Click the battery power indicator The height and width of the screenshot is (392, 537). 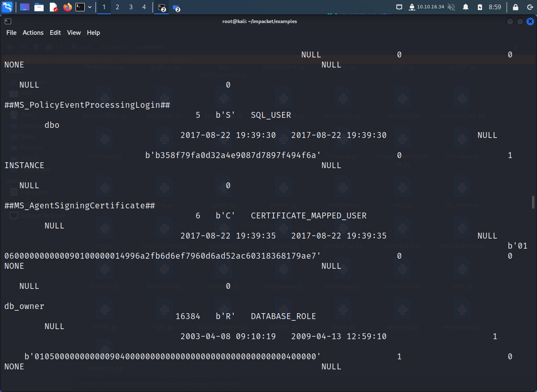[480, 7]
